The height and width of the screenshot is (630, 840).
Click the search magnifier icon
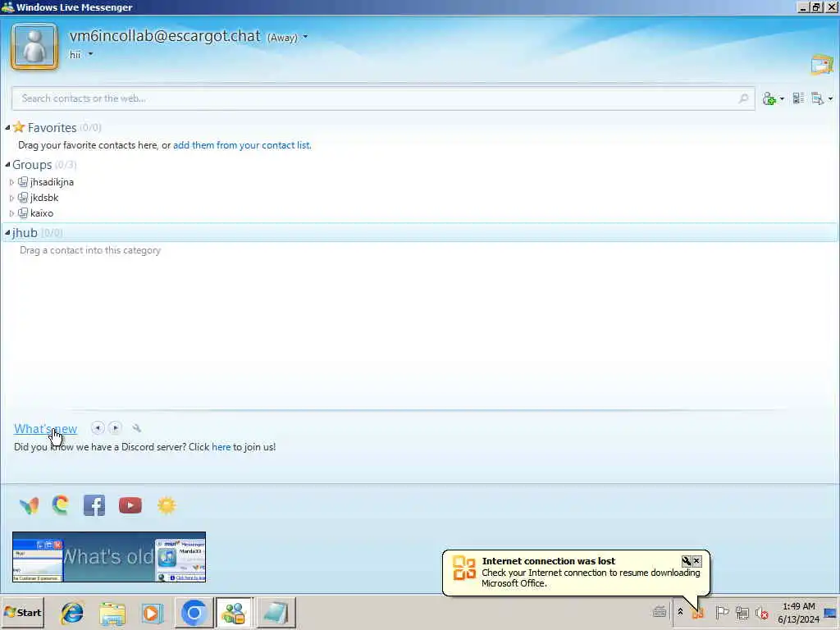pyautogui.click(x=743, y=98)
